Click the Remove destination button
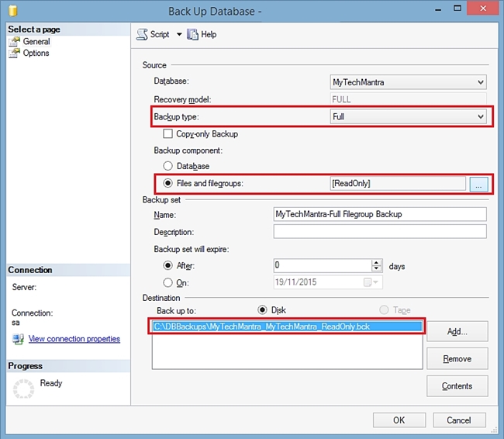The image size is (504, 439). pos(457,358)
